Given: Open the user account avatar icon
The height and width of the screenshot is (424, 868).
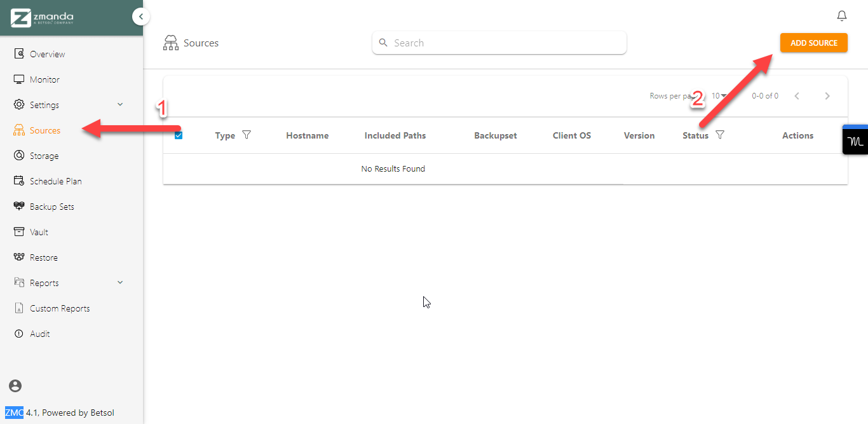Looking at the screenshot, I should 15,386.
